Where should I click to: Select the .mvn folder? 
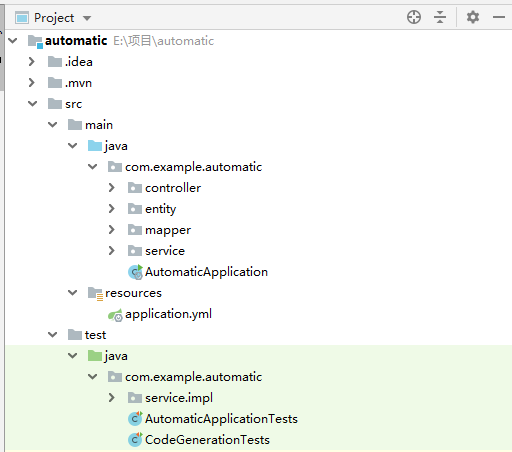[70, 83]
